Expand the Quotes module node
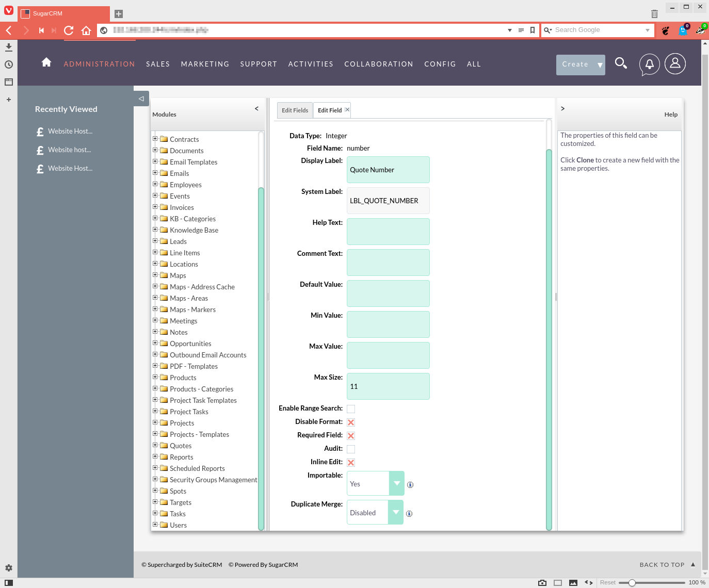The height and width of the screenshot is (588, 709). [155, 445]
